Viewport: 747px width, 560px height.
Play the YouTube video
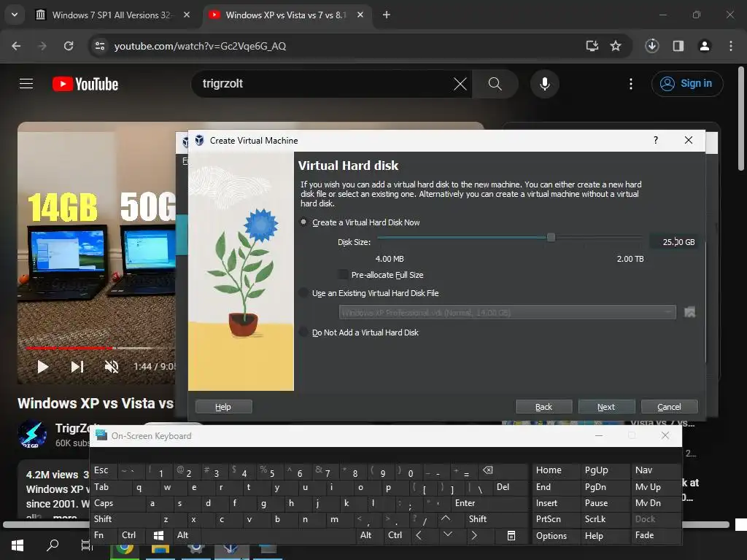(43, 367)
